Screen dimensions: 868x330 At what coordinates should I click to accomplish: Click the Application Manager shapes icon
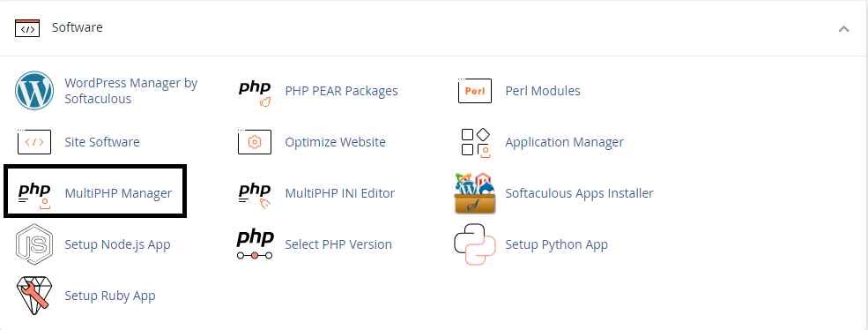click(476, 143)
